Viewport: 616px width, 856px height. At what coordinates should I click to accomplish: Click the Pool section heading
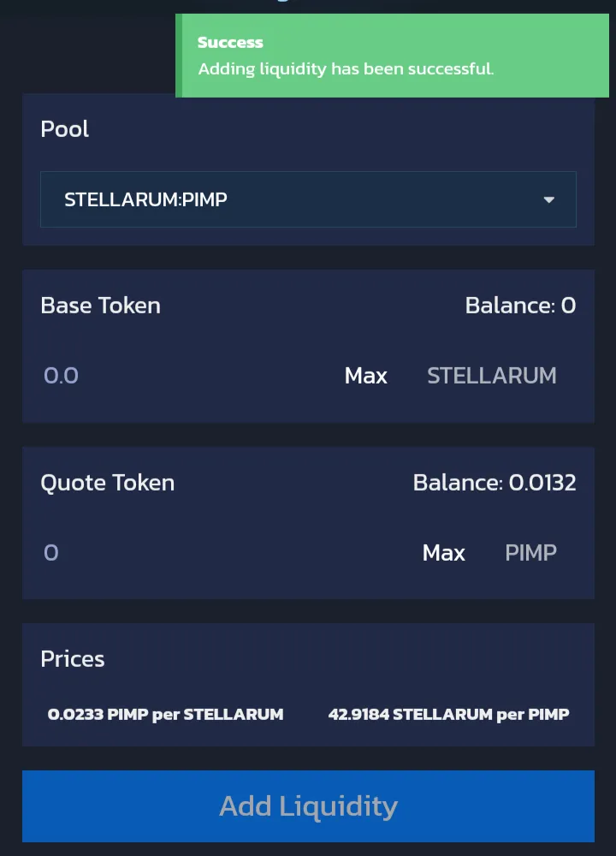tap(65, 129)
